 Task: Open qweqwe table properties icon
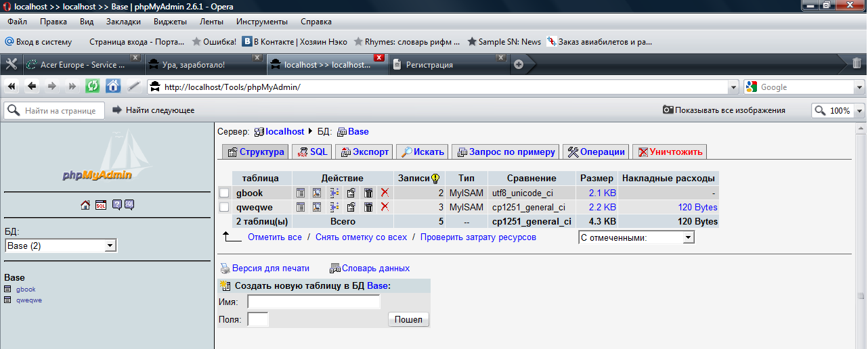(x=351, y=207)
